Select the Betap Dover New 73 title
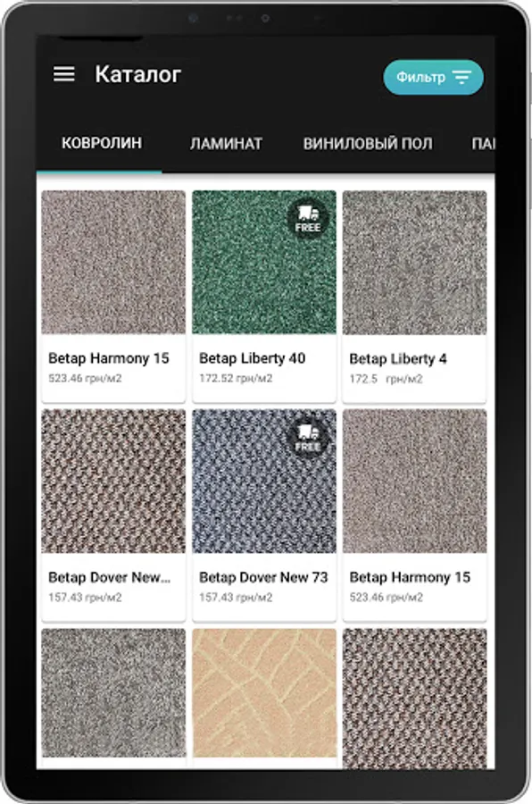 tap(263, 577)
